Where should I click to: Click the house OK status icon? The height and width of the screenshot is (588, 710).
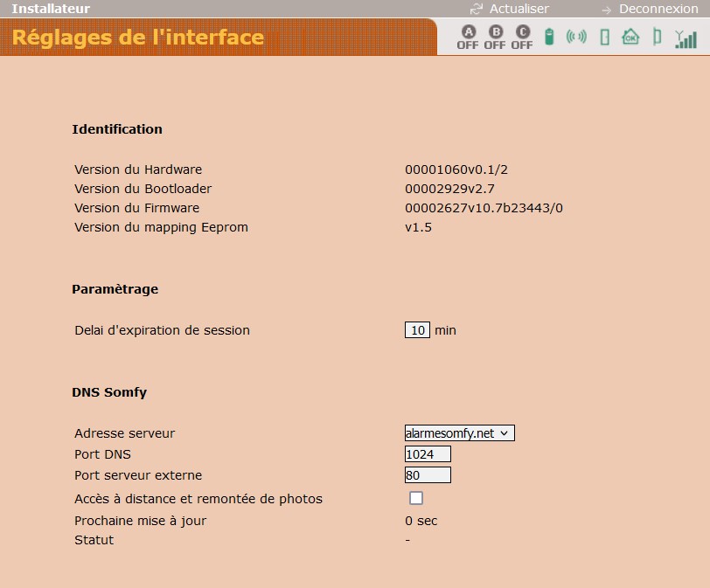click(x=630, y=38)
